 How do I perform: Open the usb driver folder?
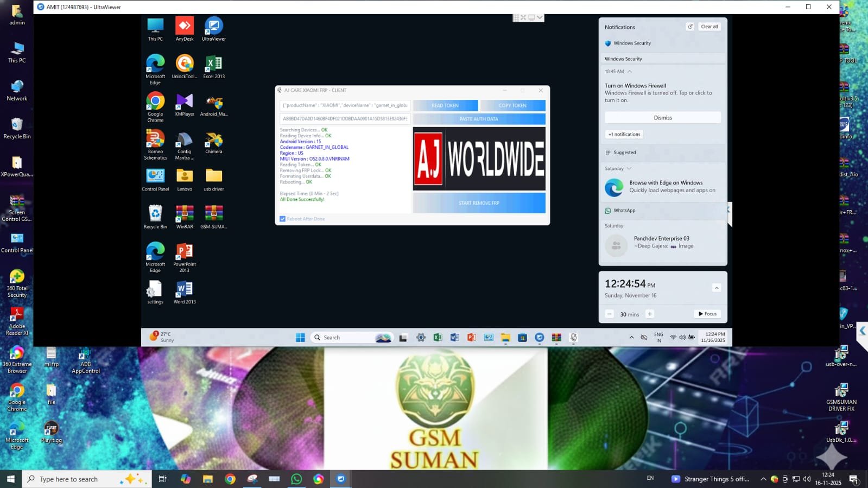coord(213,176)
